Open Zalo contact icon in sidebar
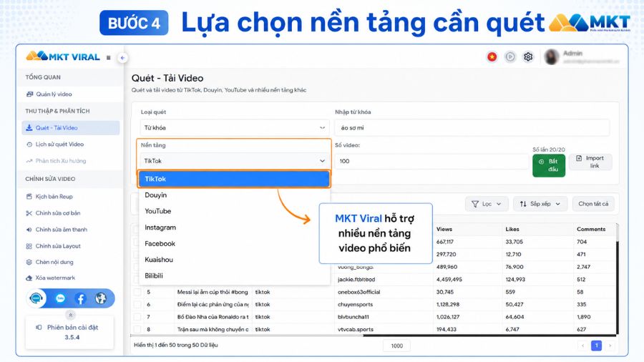The height and width of the screenshot is (362, 644). [60, 298]
